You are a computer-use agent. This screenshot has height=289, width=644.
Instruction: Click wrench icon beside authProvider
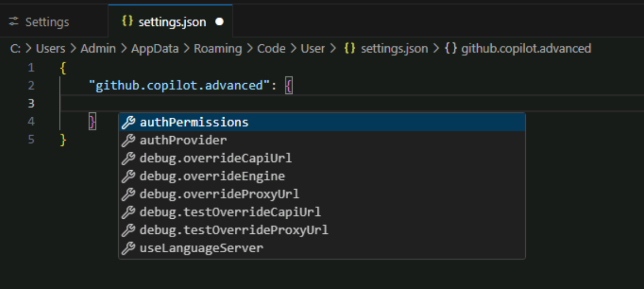click(128, 140)
